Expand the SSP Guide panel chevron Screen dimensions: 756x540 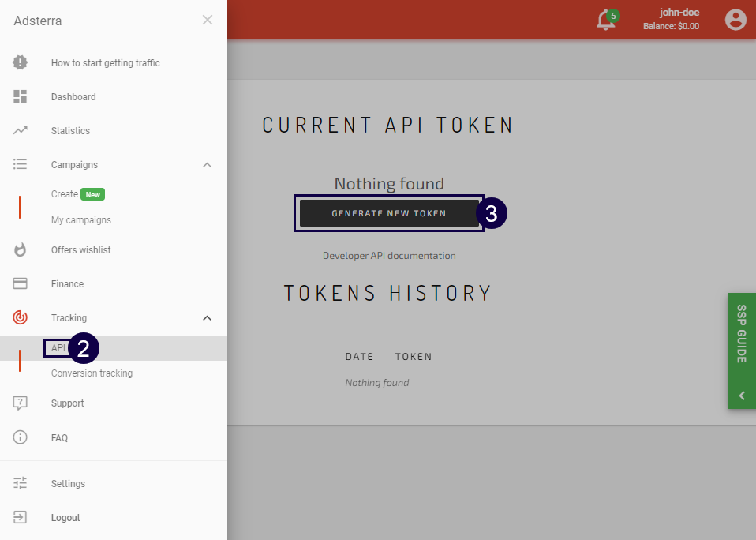(741, 395)
